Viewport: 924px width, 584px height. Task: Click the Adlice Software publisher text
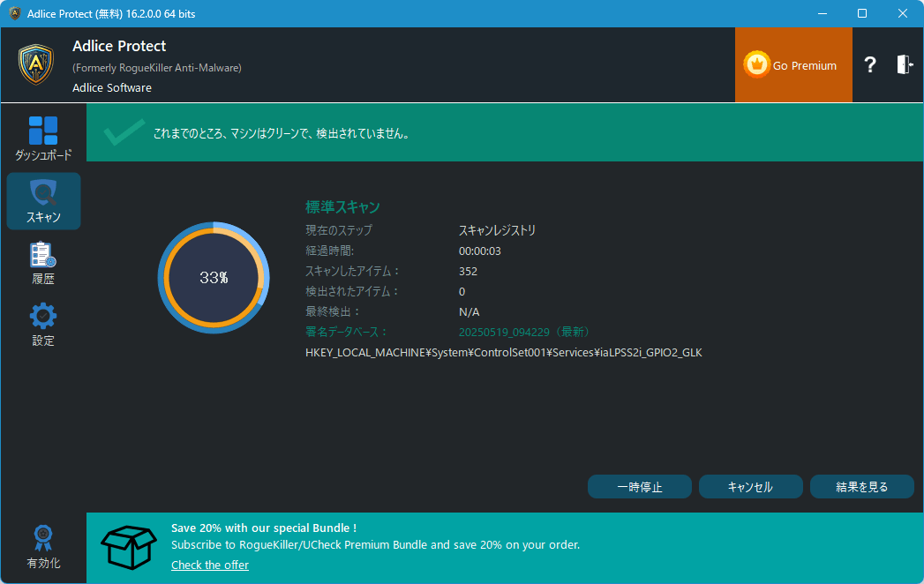coord(112,88)
